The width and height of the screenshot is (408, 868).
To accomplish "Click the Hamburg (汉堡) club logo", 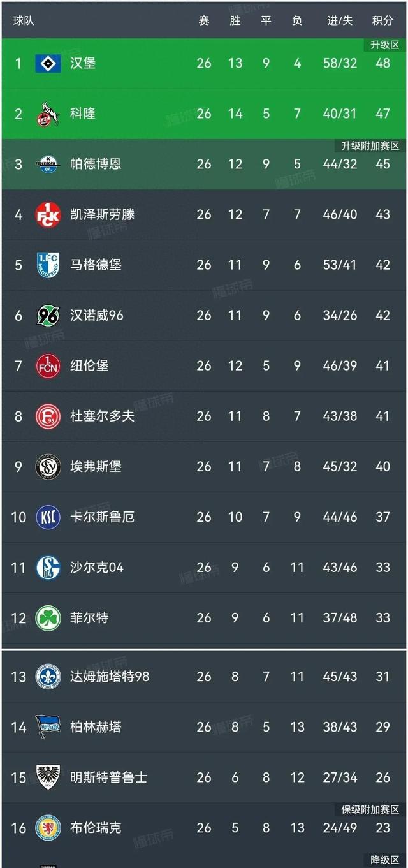I will pyautogui.click(x=48, y=63).
